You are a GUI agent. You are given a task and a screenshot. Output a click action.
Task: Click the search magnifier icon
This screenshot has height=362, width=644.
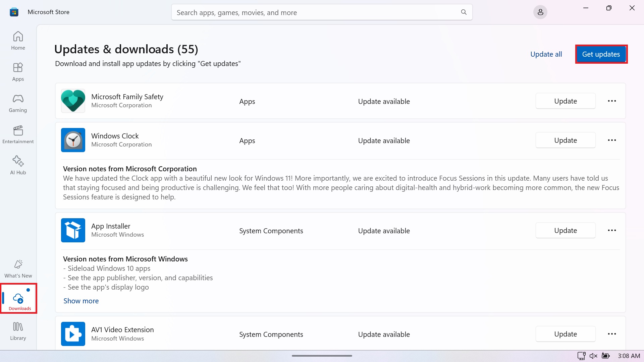(464, 12)
